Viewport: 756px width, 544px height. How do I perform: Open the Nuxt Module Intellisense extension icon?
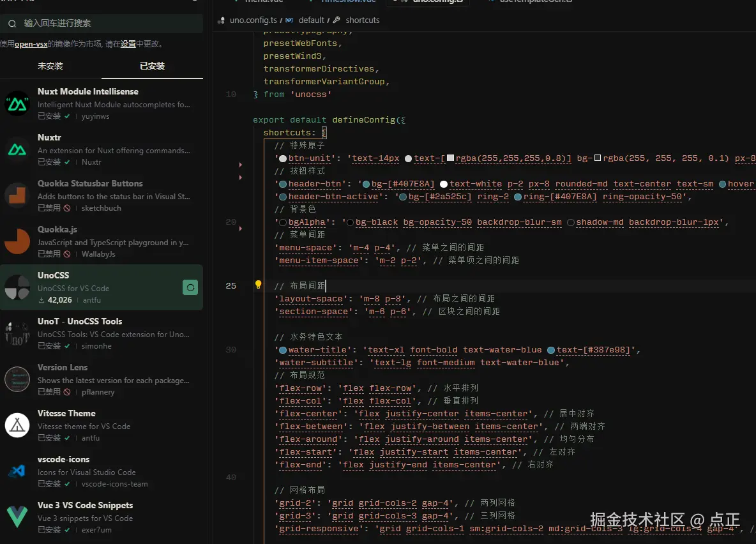(x=17, y=103)
